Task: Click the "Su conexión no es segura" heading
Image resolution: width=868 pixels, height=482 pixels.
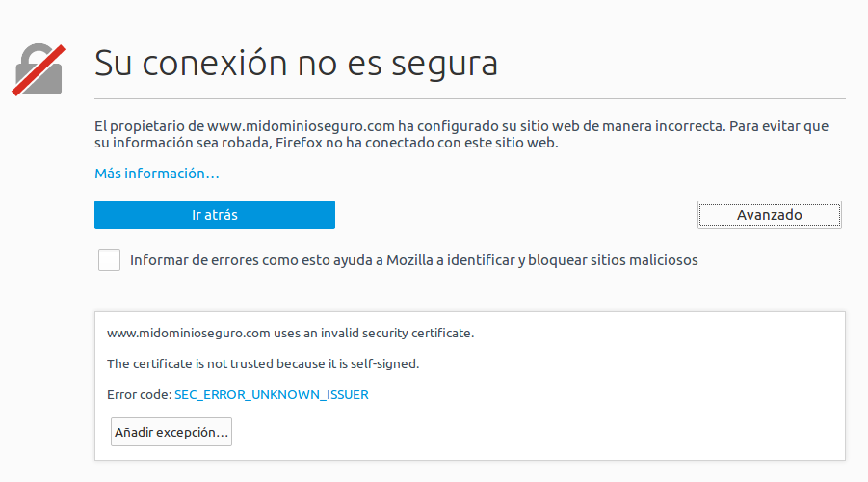Action: [x=296, y=64]
